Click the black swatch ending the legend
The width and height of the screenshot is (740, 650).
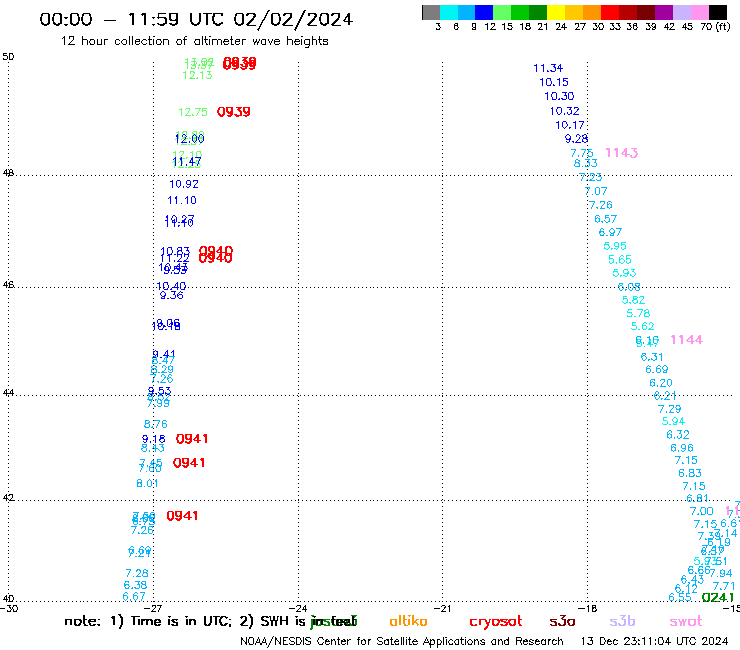(x=718, y=12)
